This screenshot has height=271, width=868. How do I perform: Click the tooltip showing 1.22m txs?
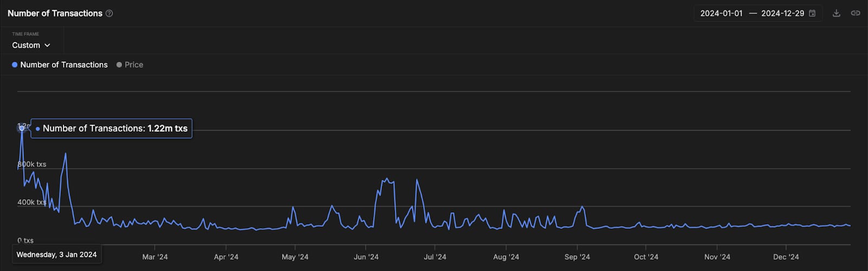tap(111, 128)
